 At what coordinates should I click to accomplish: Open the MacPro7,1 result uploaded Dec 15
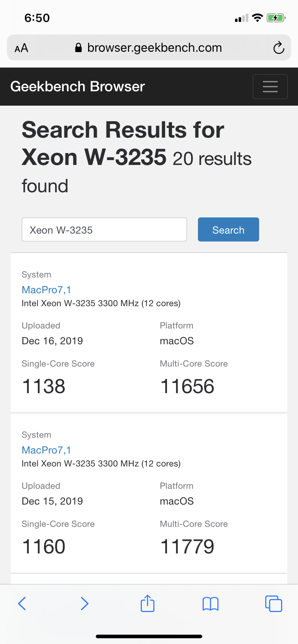tap(46, 450)
